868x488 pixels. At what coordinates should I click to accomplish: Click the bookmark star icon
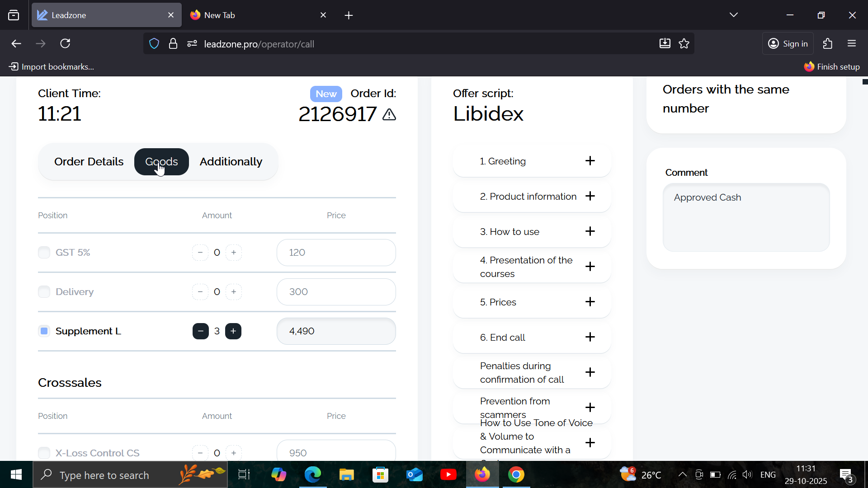(684, 44)
